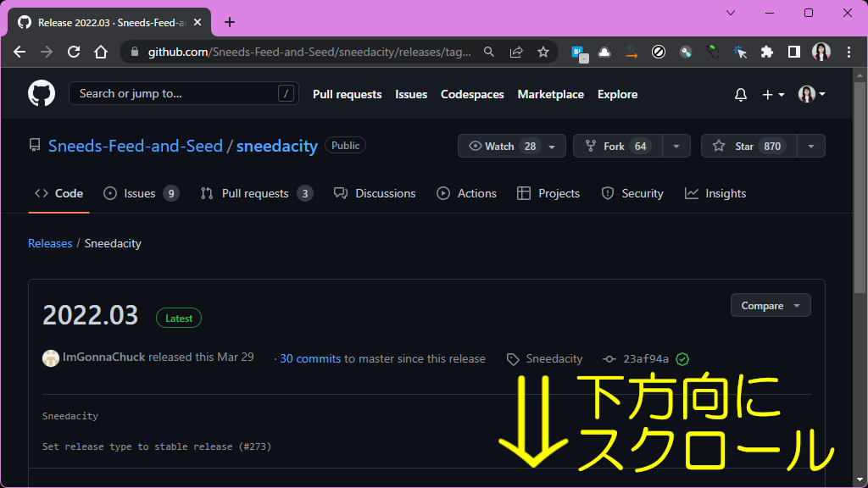Open the notifications bell
This screenshot has width=868, height=488.
click(740, 94)
